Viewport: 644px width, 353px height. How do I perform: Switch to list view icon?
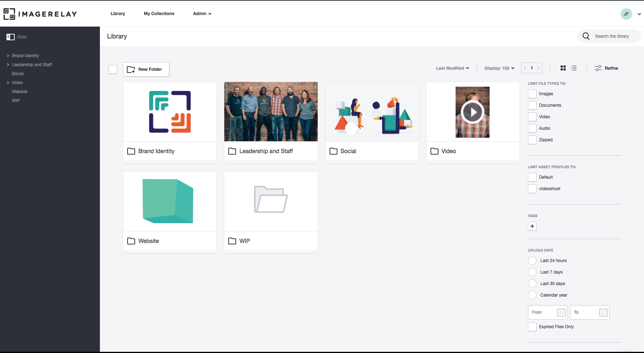point(574,68)
